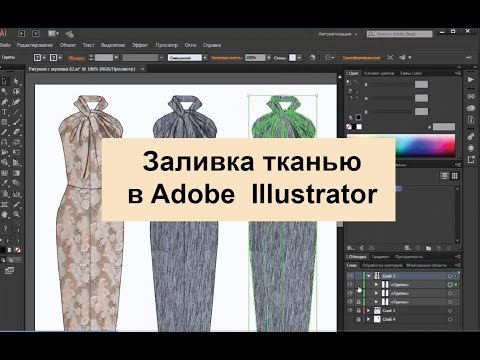Toggle visibility of Слой 2 layer
This screenshot has height=360, width=480.
click(350, 310)
